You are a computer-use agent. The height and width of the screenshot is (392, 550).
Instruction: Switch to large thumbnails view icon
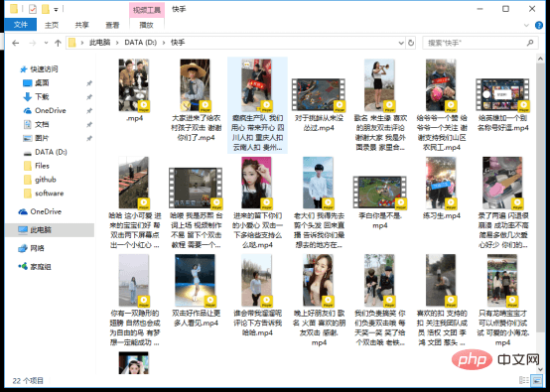pyautogui.click(x=537, y=380)
